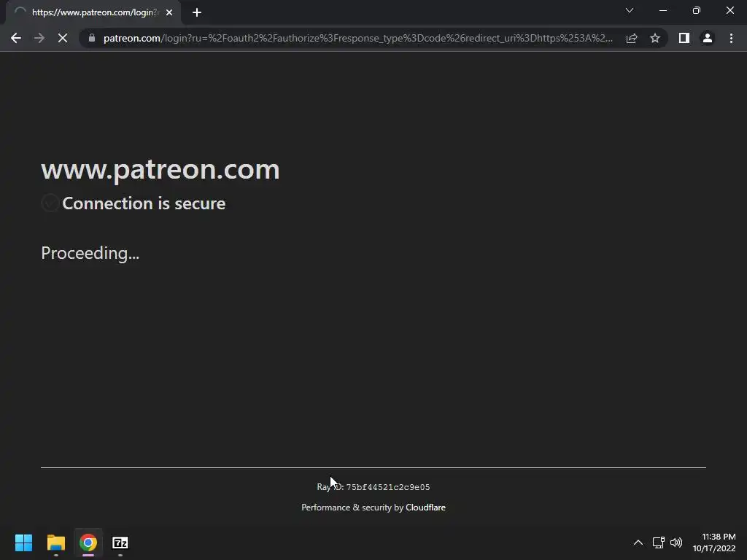Click the address bar URL
This screenshot has width=747, height=560.
point(357,38)
